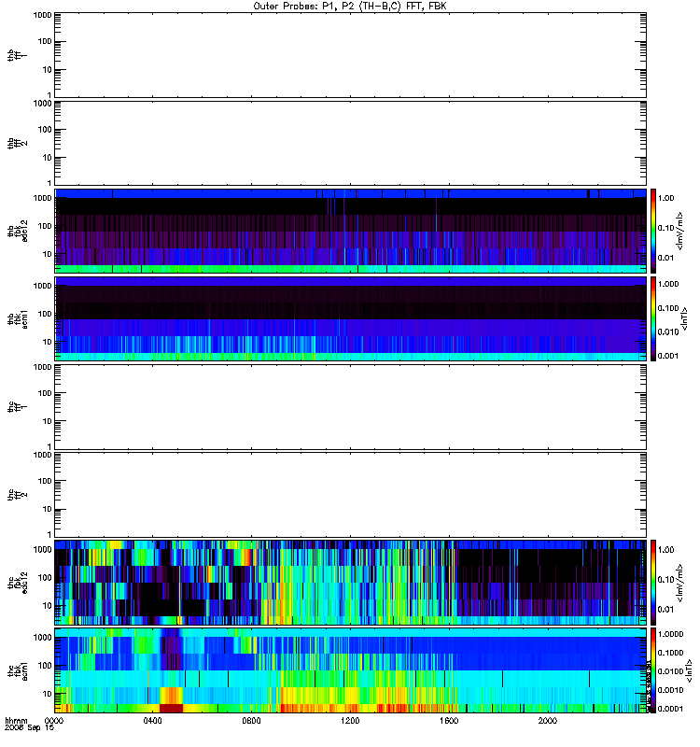Click the '0800' time axis label
Viewport: 700px width, 747px height.
[251, 721]
